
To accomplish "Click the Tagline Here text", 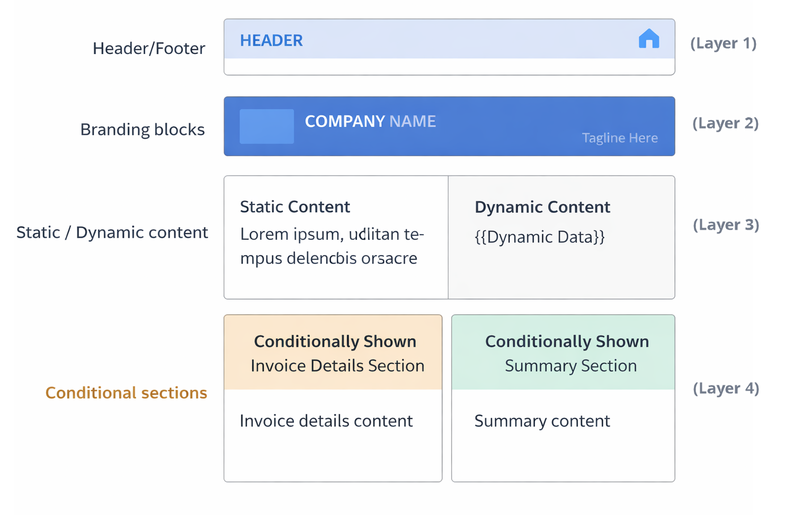I will click(x=620, y=138).
